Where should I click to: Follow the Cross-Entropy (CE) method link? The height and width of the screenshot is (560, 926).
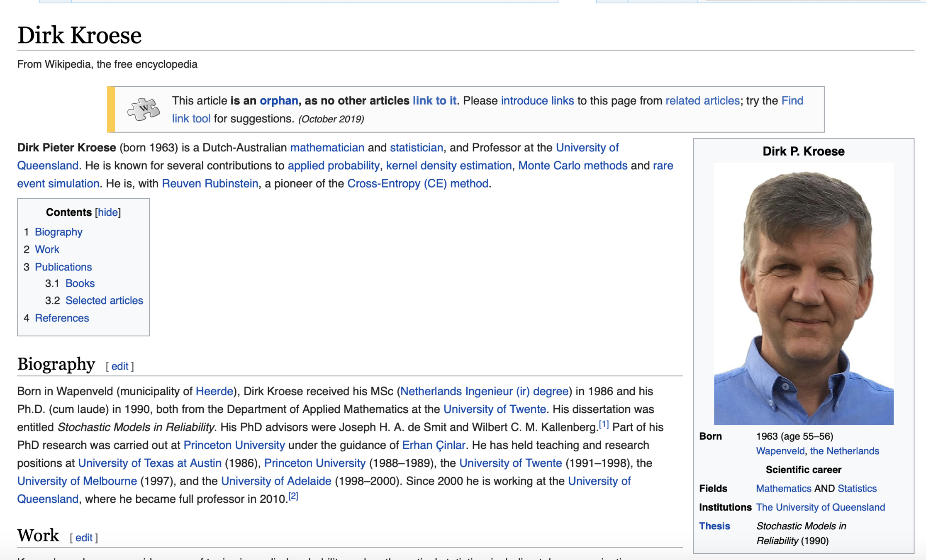(417, 183)
